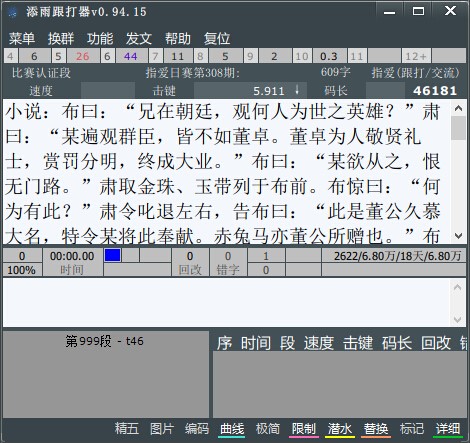
Task: Click the value 26 in speed distribution bar
Action: (83, 56)
